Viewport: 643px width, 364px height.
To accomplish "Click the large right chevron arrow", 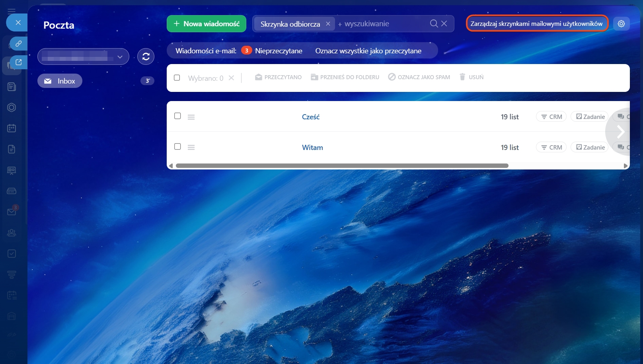I will [x=620, y=131].
